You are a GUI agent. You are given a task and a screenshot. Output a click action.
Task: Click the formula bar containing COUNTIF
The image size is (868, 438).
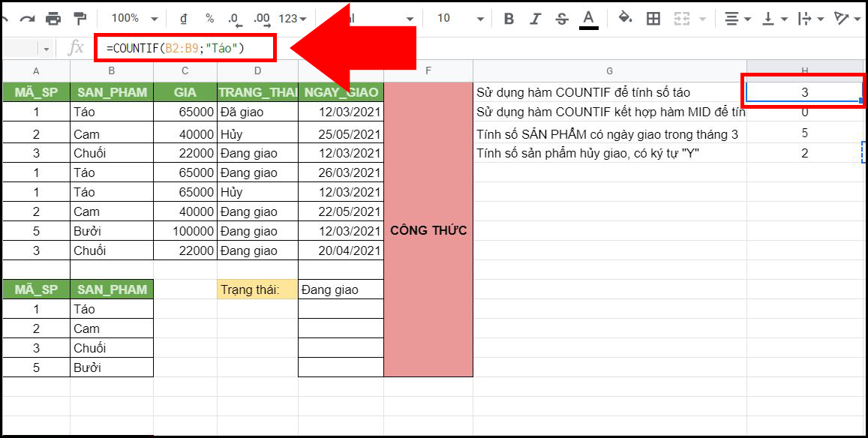click(x=185, y=48)
